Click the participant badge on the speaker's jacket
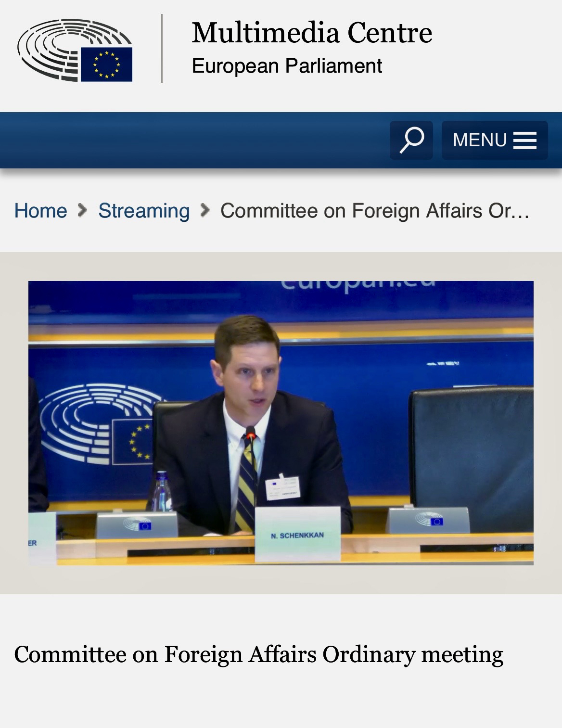This screenshot has width=562, height=728. 283,488
